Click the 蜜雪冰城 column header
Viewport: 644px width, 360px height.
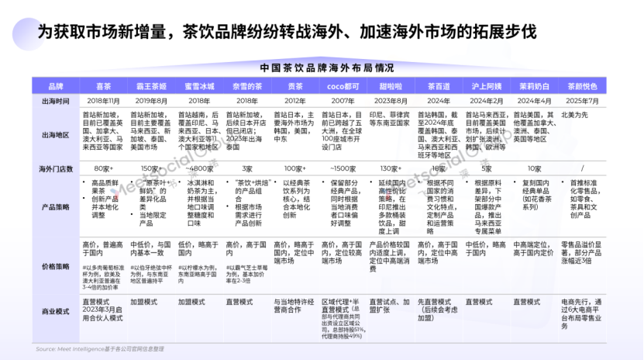tap(199, 86)
